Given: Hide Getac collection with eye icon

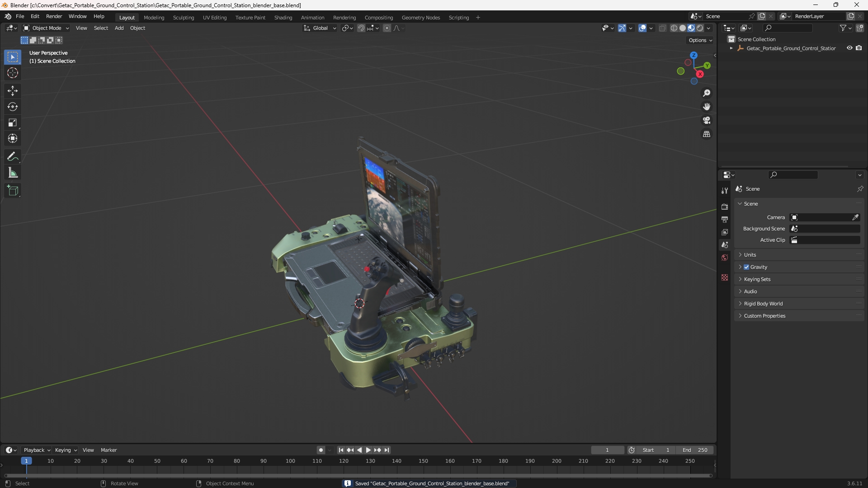Looking at the screenshot, I should click(x=849, y=48).
